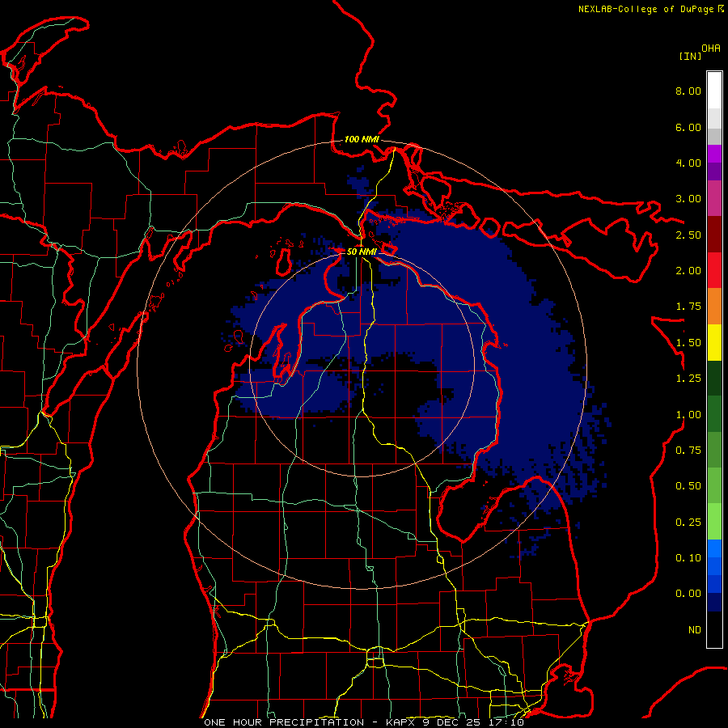
Task: Pick the dark green swatch beside 1.25
Action: [x=714, y=379]
